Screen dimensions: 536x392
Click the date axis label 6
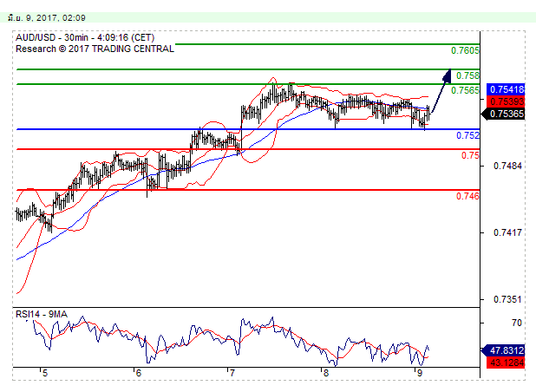coord(139,373)
